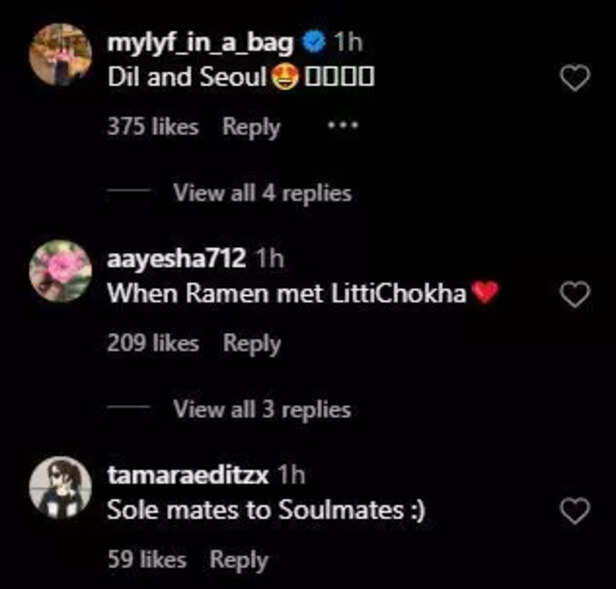Reply to the Sole mates to Soulmates comment
The height and width of the screenshot is (589, 616).
(x=239, y=561)
